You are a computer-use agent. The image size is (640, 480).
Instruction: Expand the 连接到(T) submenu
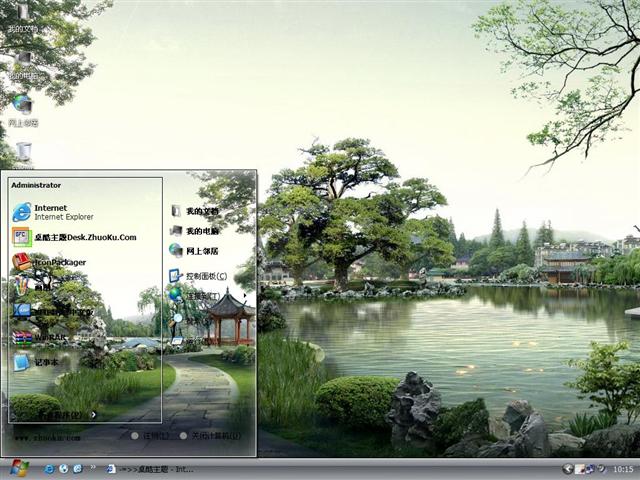click(x=208, y=296)
